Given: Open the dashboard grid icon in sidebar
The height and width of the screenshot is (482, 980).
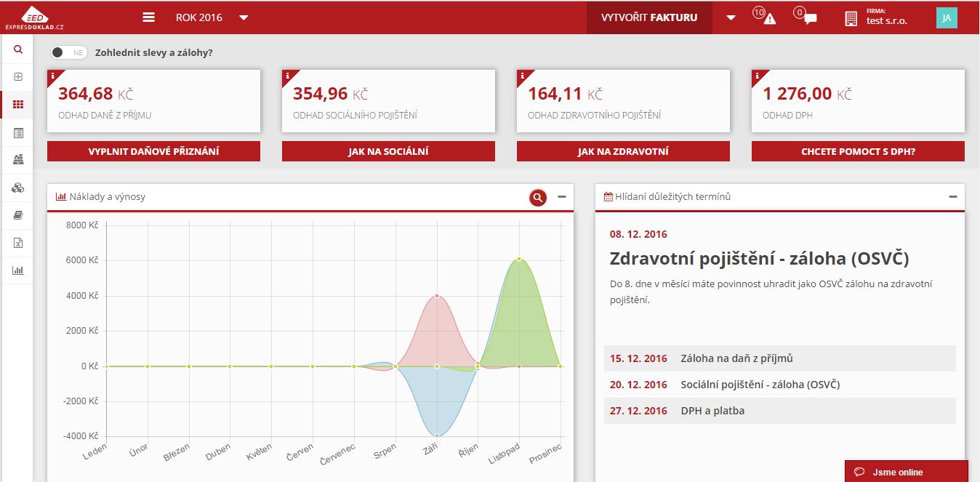Looking at the screenshot, I should pos(18,105).
